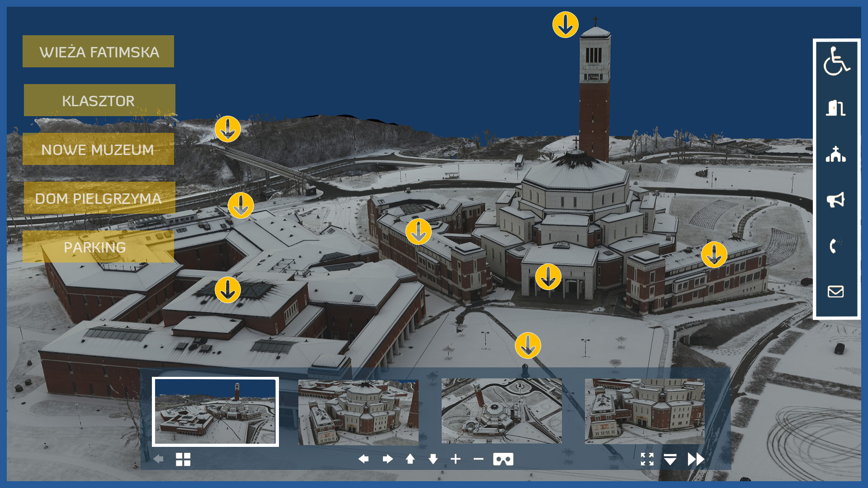Collapse the thumbnail bar with down triangle
The height and width of the screenshot is (488, 868).
[x=670, y=459]
